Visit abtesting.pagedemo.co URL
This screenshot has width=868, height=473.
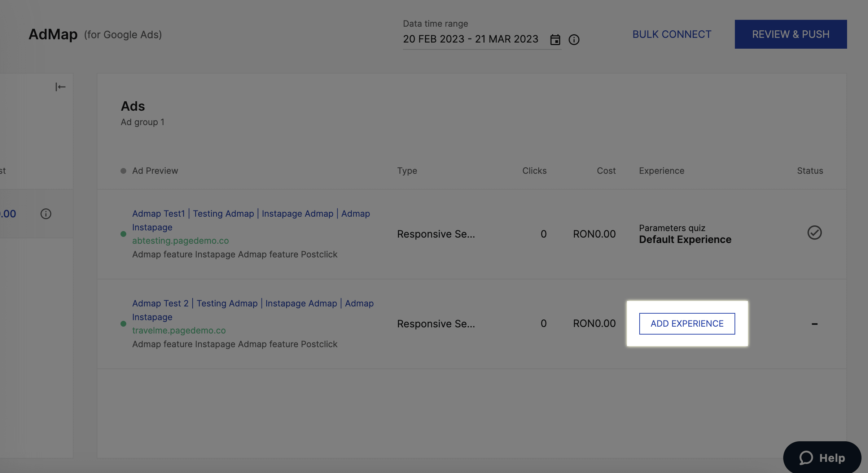180,240
